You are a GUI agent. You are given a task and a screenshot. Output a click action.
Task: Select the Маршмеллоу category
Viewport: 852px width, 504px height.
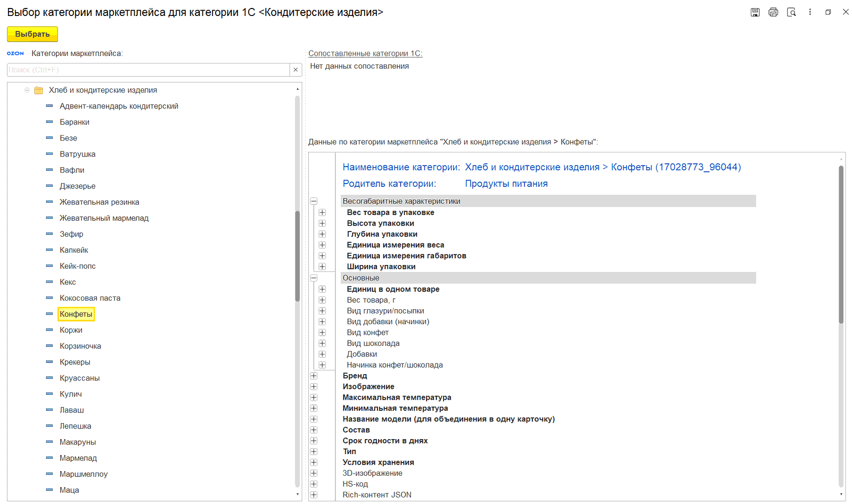84,474
